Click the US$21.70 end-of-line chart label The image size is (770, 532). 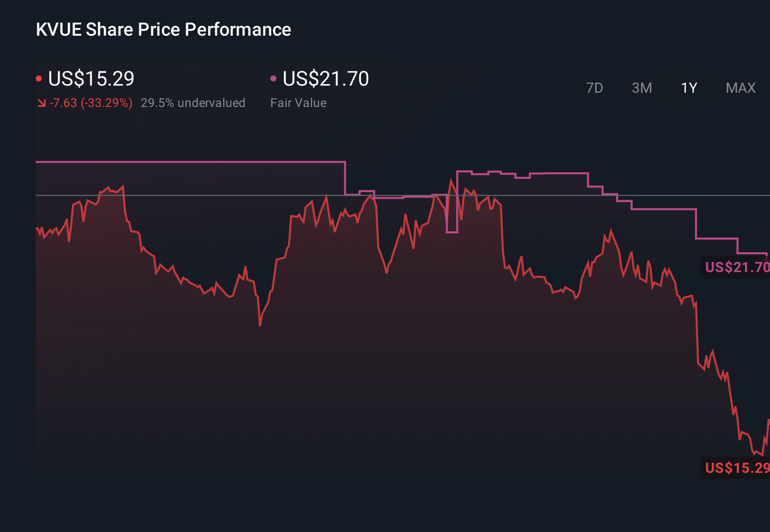point(737,267)
